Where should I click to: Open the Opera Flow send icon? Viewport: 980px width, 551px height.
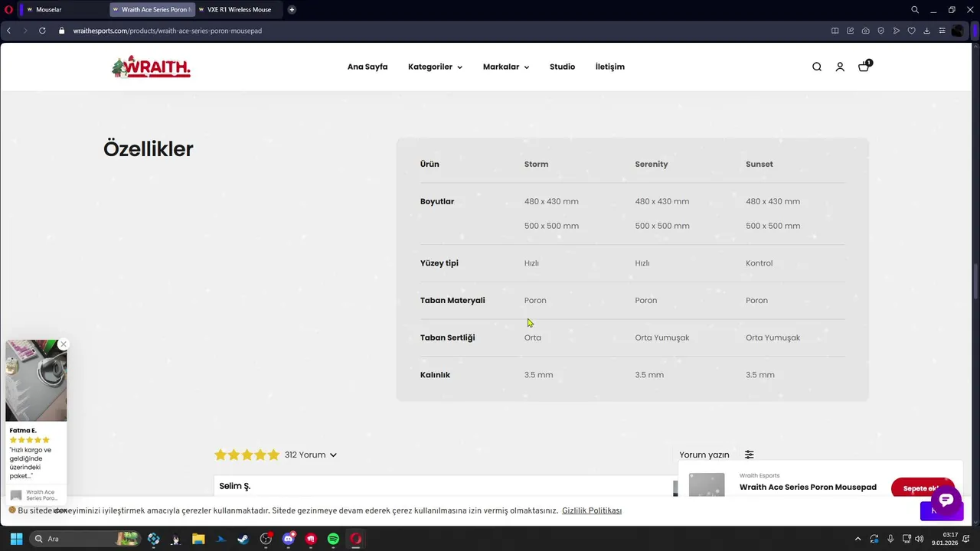[x=896, y=31]
